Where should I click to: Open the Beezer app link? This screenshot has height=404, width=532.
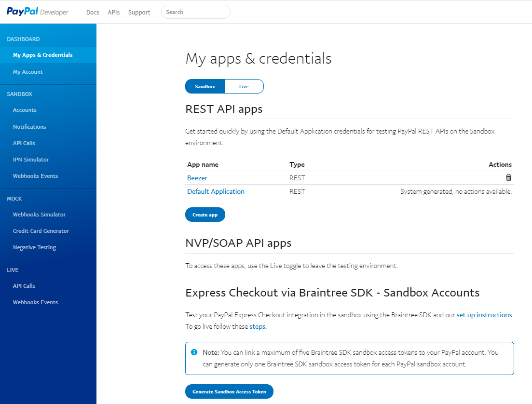point(197,178)
